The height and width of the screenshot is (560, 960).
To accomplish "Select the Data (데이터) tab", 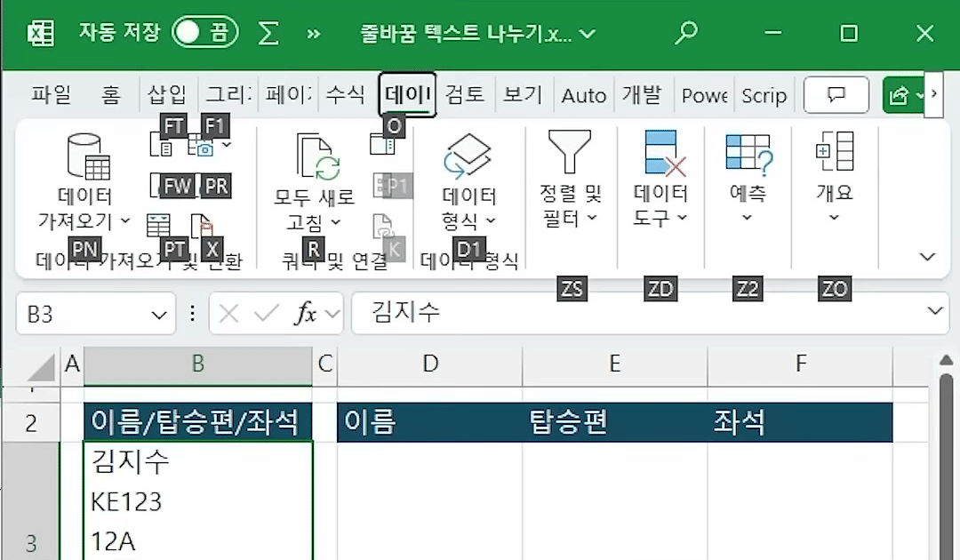I will click(407, 95).
